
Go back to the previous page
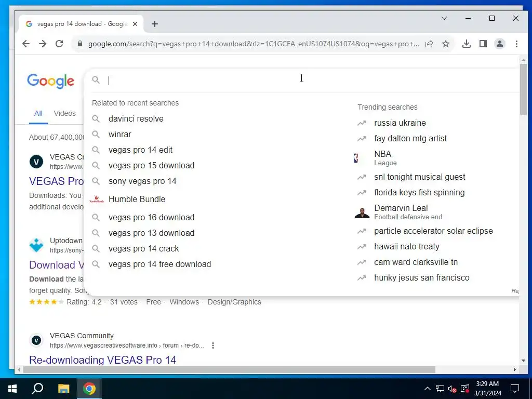click(x=26, y=44)
